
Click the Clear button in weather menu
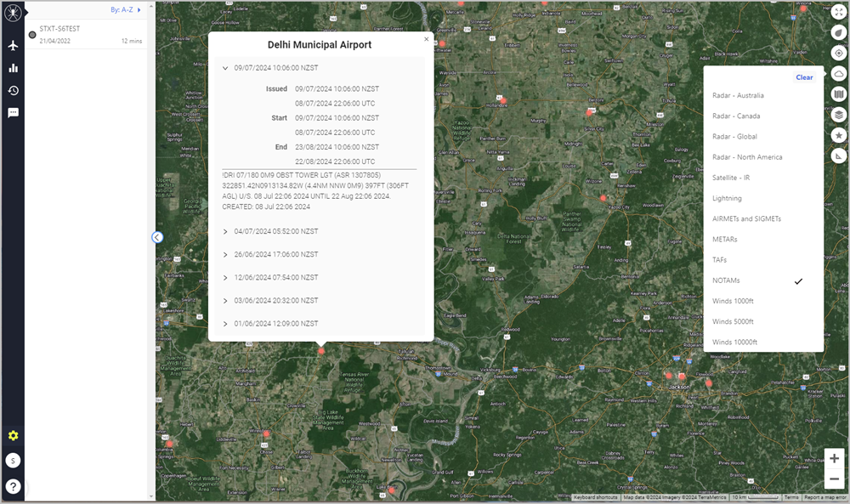[x=804, y=77]
